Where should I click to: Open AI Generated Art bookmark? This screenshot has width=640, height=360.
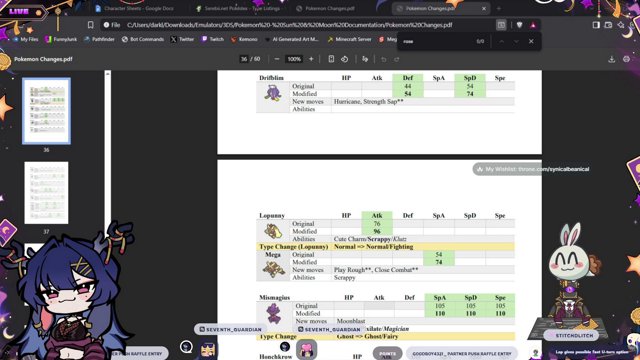point(292,39)
